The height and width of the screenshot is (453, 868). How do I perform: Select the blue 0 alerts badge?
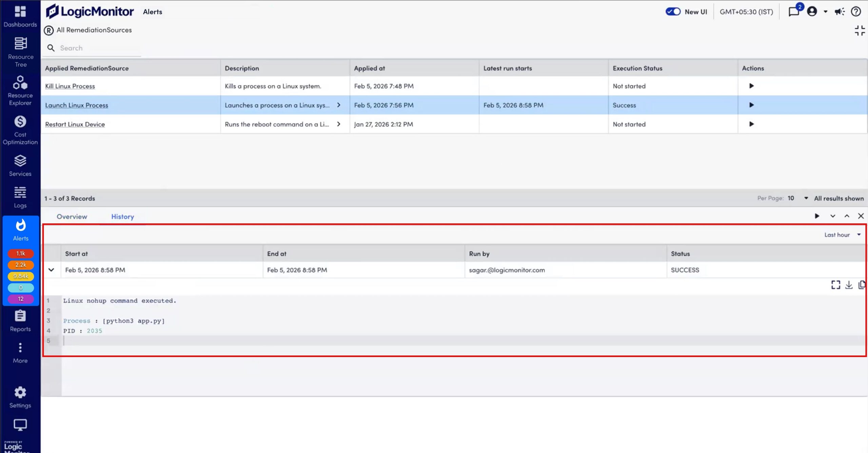(21, 288)
